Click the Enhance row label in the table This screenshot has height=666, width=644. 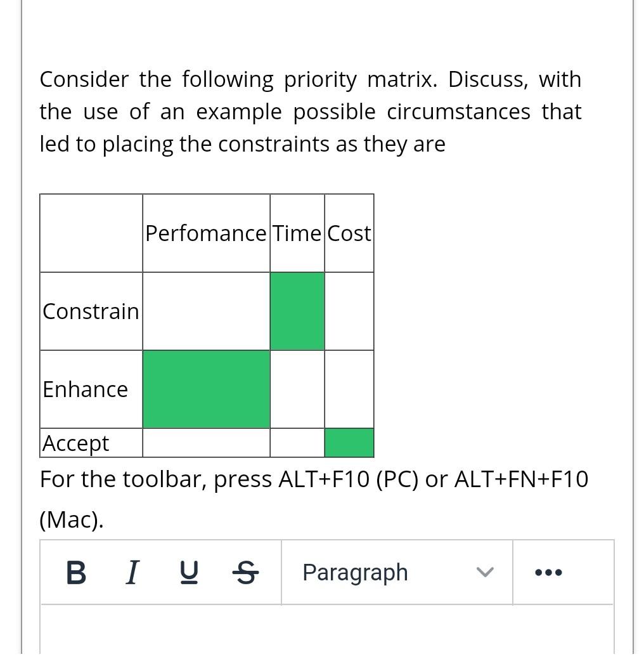click(84, 389)
